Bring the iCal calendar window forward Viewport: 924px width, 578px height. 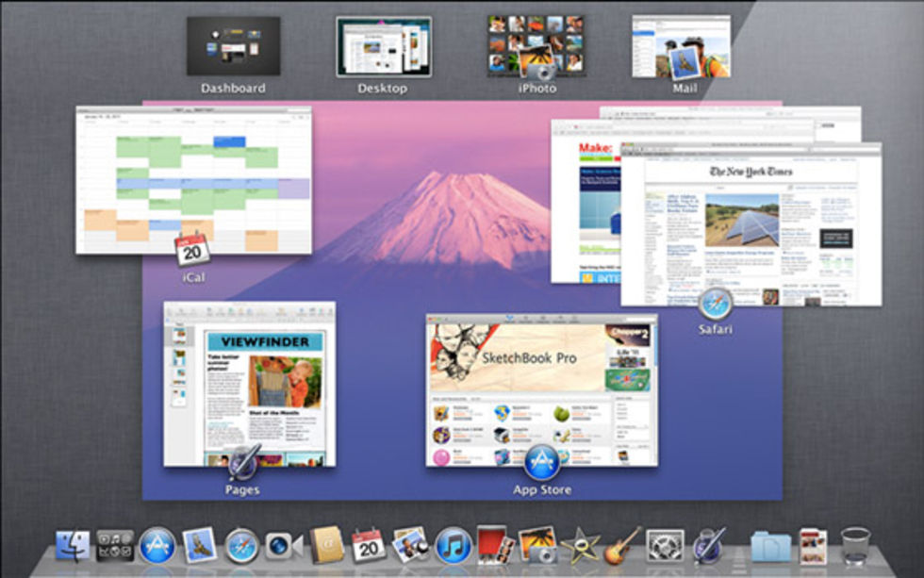coord(193,180)
